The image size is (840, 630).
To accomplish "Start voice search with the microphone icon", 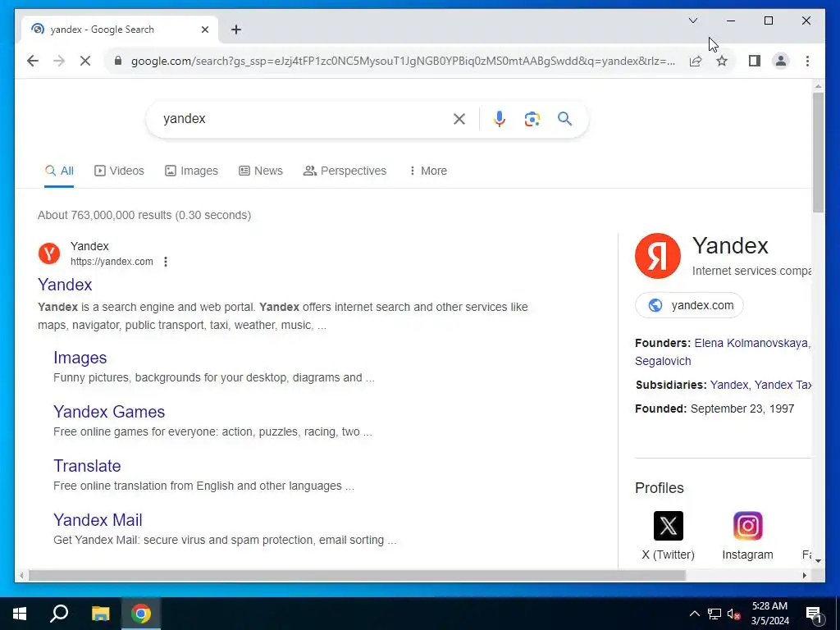I will tap(500, 119).
